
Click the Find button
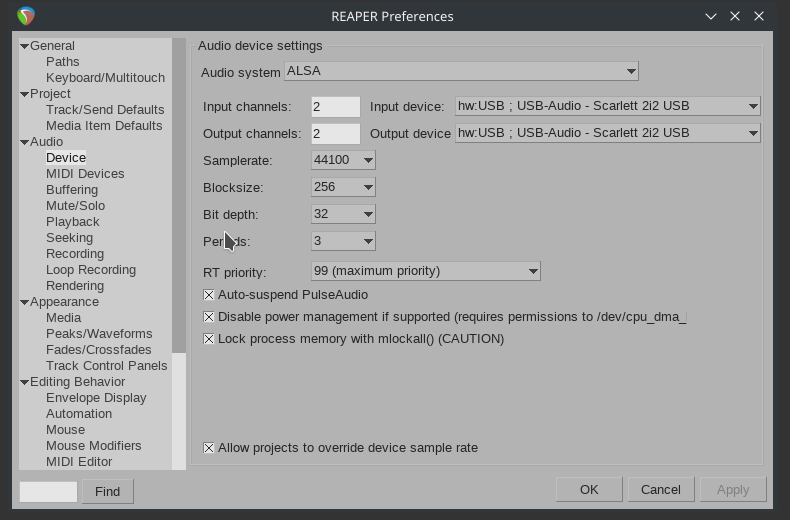[x=107, y=491]
